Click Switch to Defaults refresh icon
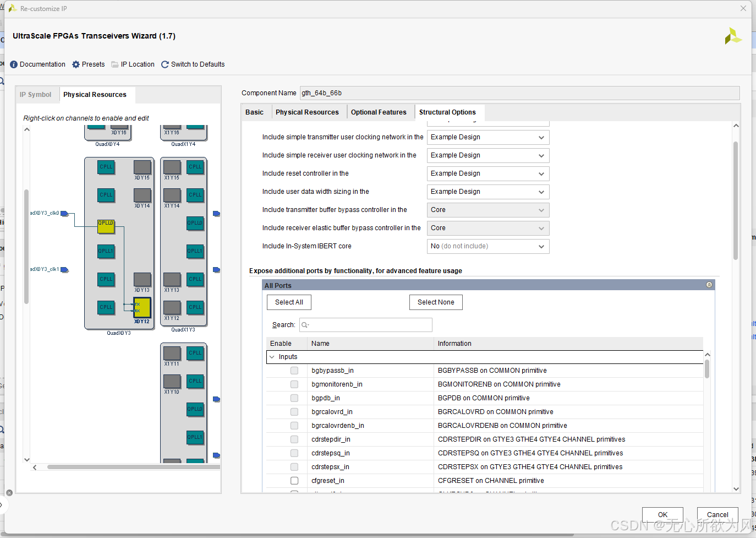Viewport: 756px width, 538px height. tap(165, 64)
